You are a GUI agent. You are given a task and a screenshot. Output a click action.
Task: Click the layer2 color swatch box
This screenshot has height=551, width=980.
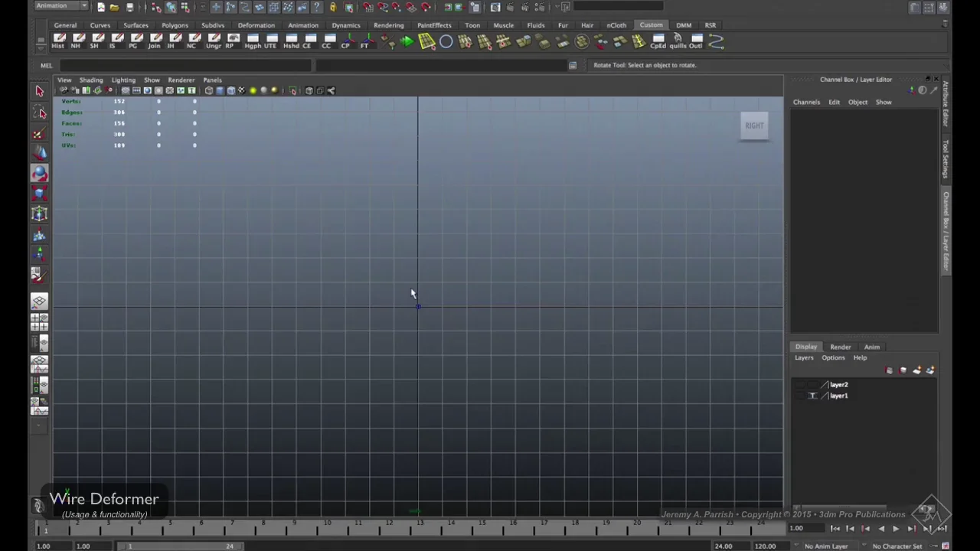point(824,385)
